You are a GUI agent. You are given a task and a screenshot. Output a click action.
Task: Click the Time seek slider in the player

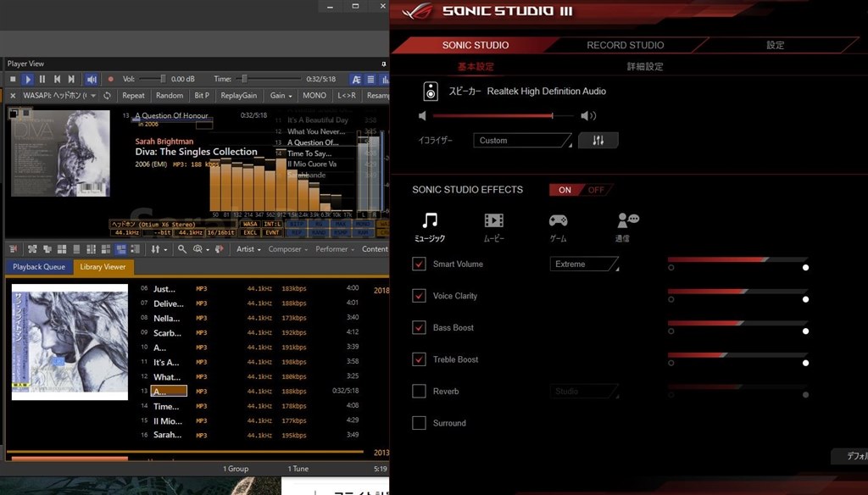coord(271,79)
